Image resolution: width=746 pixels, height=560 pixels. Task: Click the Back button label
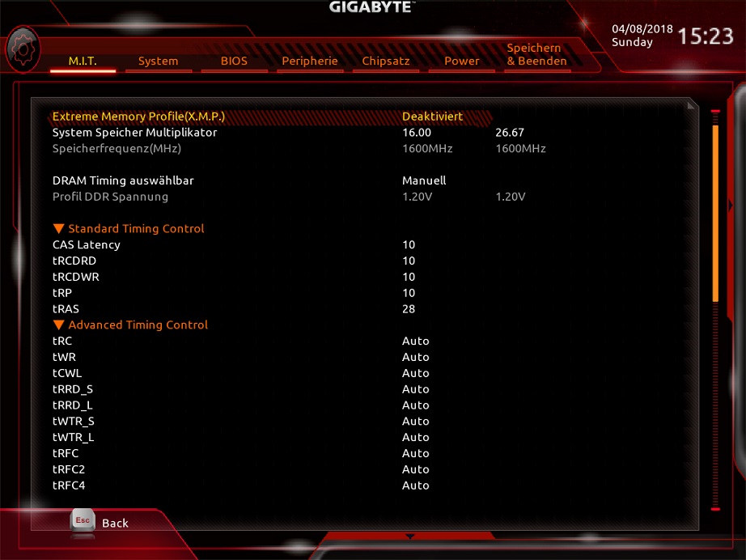click(115, 524)
